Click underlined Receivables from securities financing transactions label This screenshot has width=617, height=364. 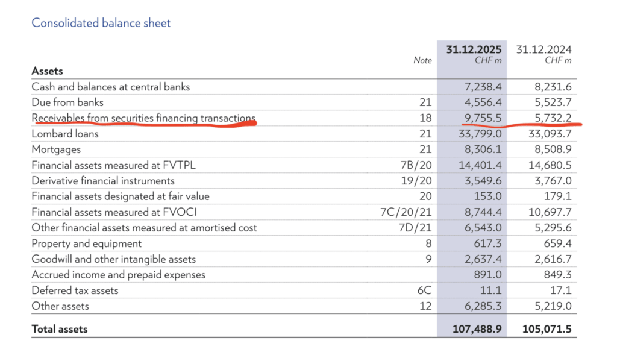pos(143,118)
